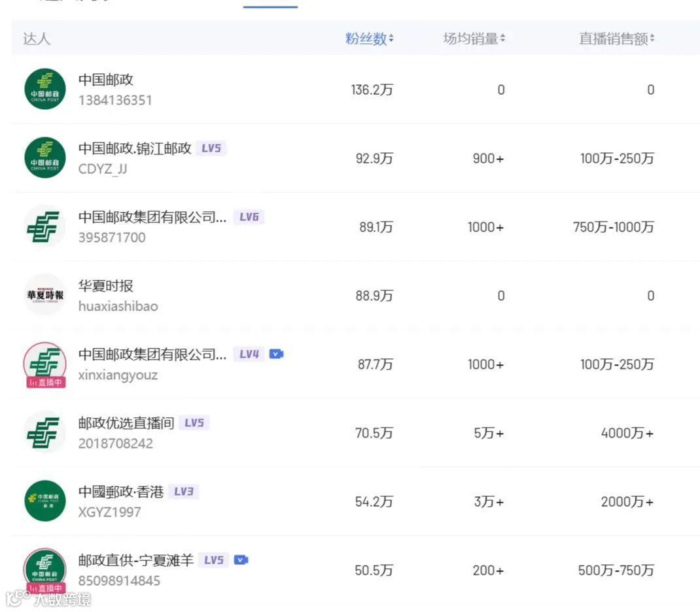Image resolution: width=700 pixels, height=612 pixels.
Task: Sort by 直播销售额 column arrows
Action: [652, 39]
